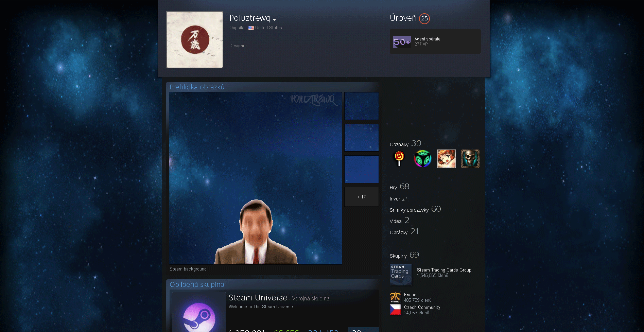Select the first small artwork thumbnail
Image resolution: width=644 pixels, height=332 pixels.
(x=361, y=106)
